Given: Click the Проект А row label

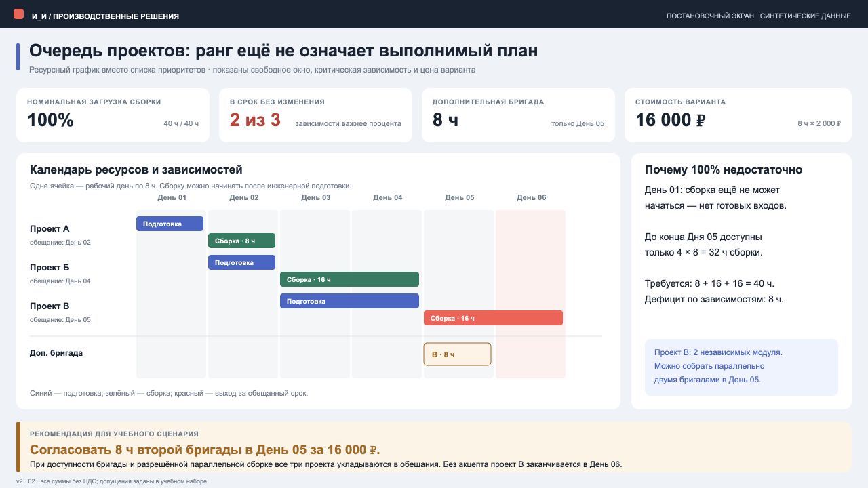Looking at the screenshot, I should pyautogui.click(x=50, y=229).
